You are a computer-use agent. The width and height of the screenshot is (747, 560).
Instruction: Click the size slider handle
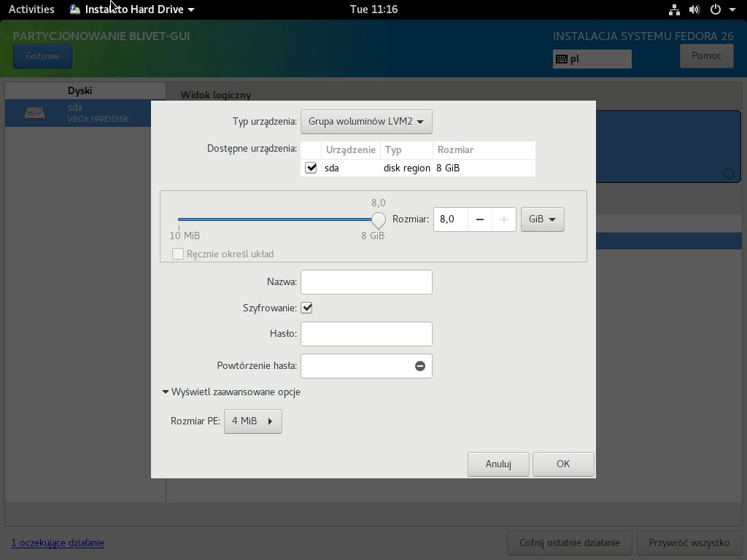pos(379,219)
